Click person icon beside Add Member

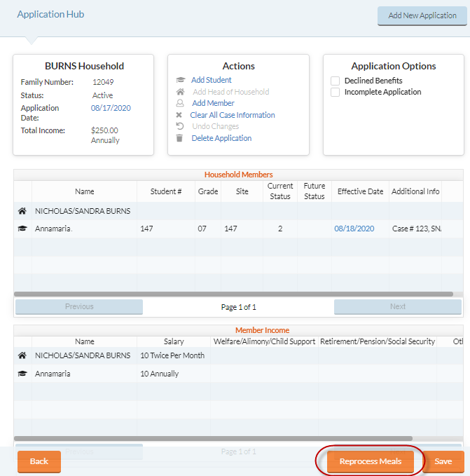pos(180,103)
